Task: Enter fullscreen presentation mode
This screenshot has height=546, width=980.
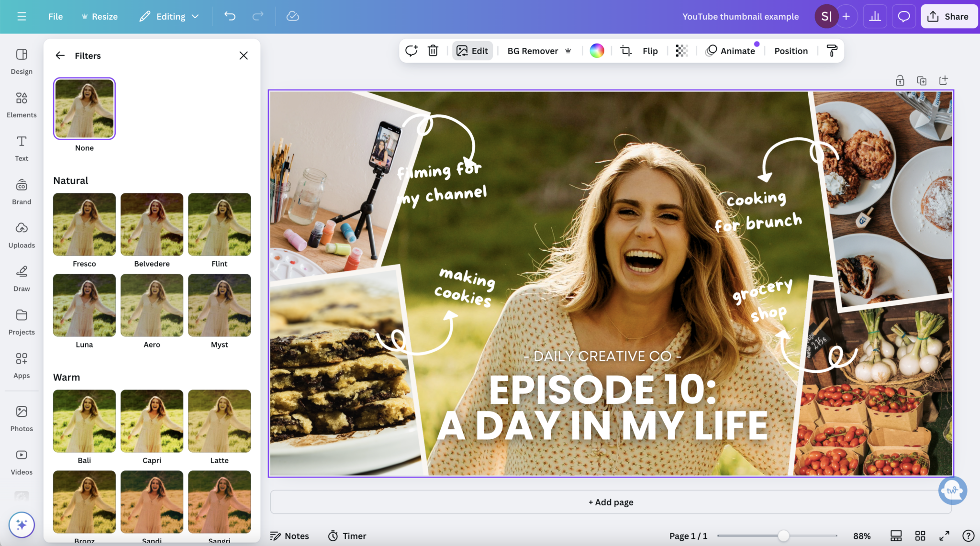Action: tap(944, 536)
